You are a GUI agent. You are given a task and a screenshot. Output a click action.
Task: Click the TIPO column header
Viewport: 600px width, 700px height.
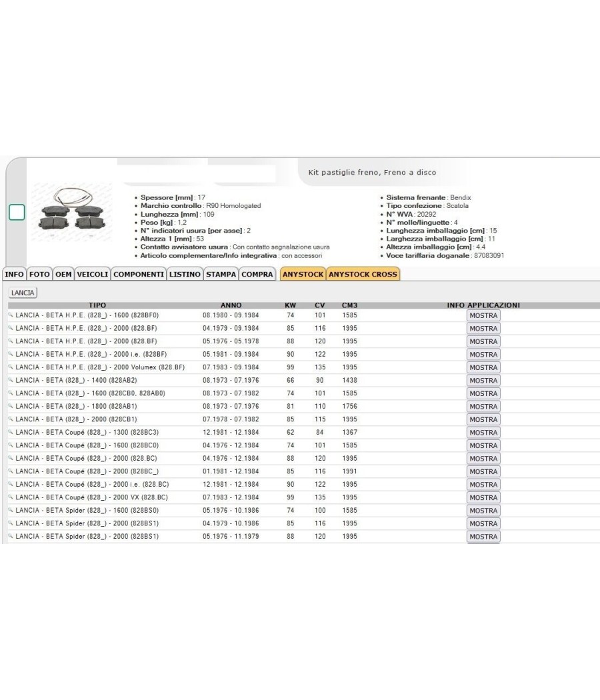coord(97,305)
